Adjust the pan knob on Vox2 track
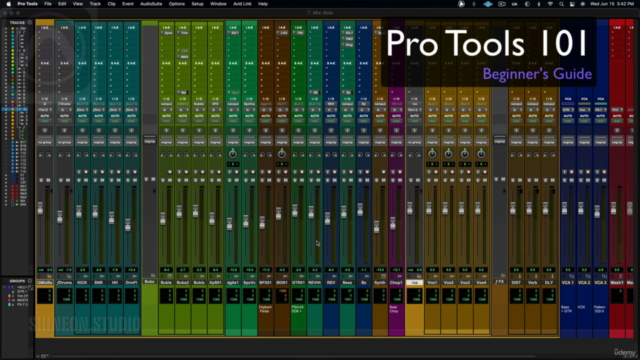This screenshot has height=360, width=640. [448, 154]
